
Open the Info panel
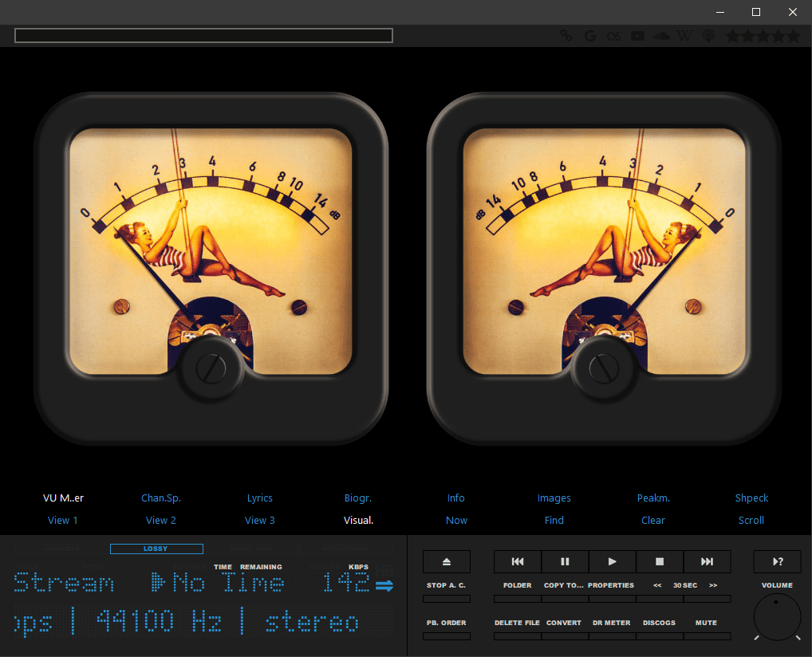[x=455, y=498]
